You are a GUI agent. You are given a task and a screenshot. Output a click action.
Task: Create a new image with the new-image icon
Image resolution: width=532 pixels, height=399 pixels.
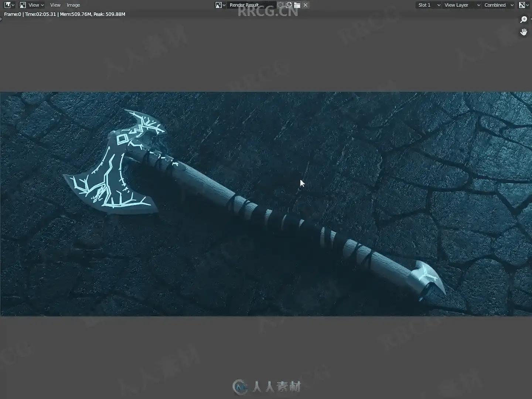(x=289, y=5)
